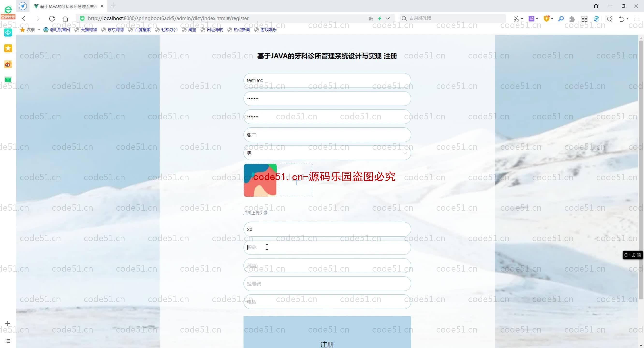Open the 淘宝 bookmark
The width and height of the screenshot is (644, 348).
point(189,30)
